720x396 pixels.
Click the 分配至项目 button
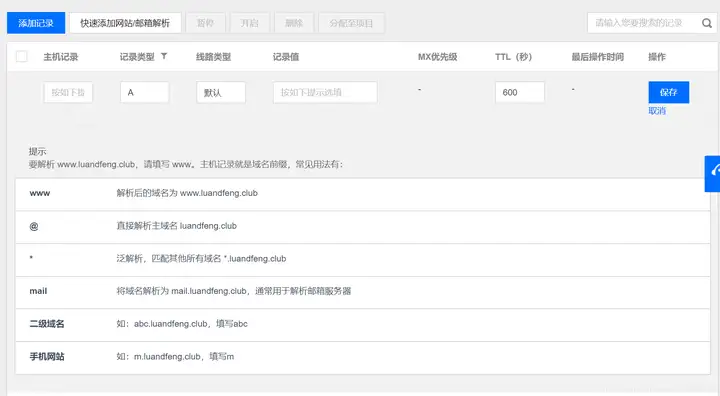point(351,23)
